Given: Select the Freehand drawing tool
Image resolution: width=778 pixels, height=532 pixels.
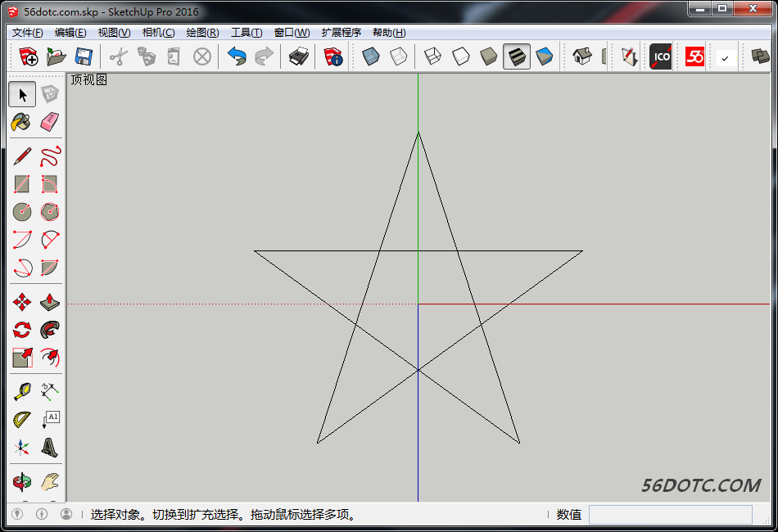Looking at the screenshot, I should 49,156.
